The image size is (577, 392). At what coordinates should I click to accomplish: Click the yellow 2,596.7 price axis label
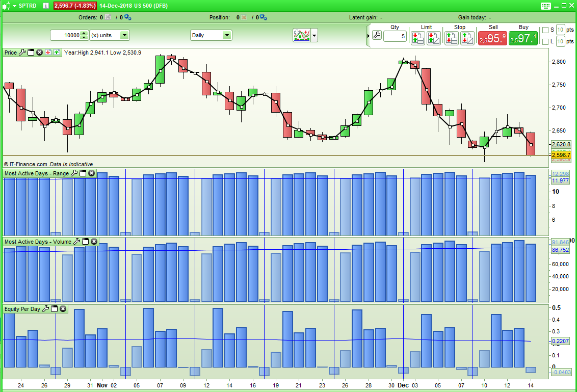[561, 155]
